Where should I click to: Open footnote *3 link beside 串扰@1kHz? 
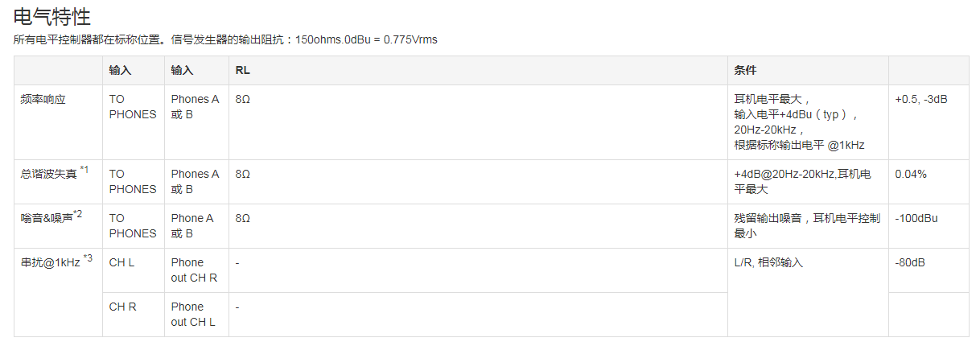tap(88, 258)
